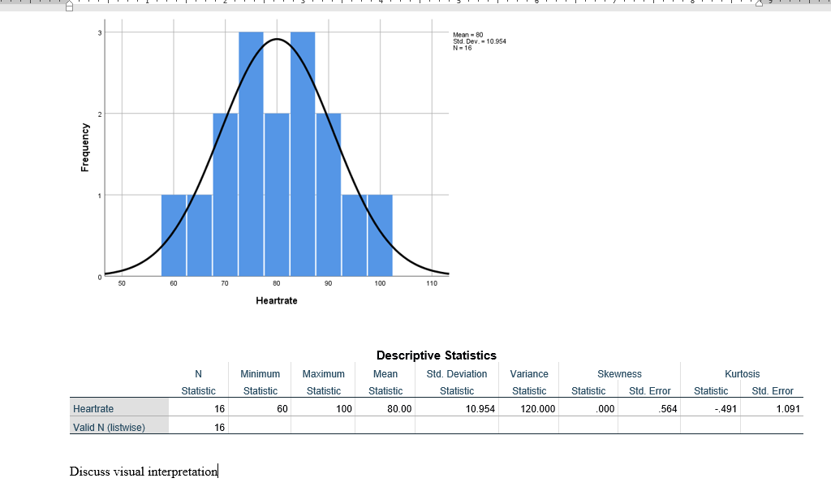Click the histogram bar centered at 100

click(380, 236)
